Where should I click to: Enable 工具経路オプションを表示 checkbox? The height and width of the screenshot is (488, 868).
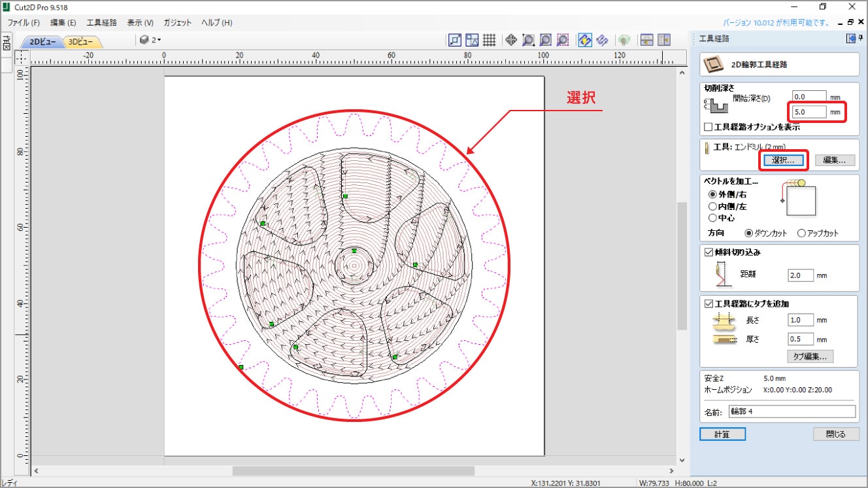coord(708,127)
